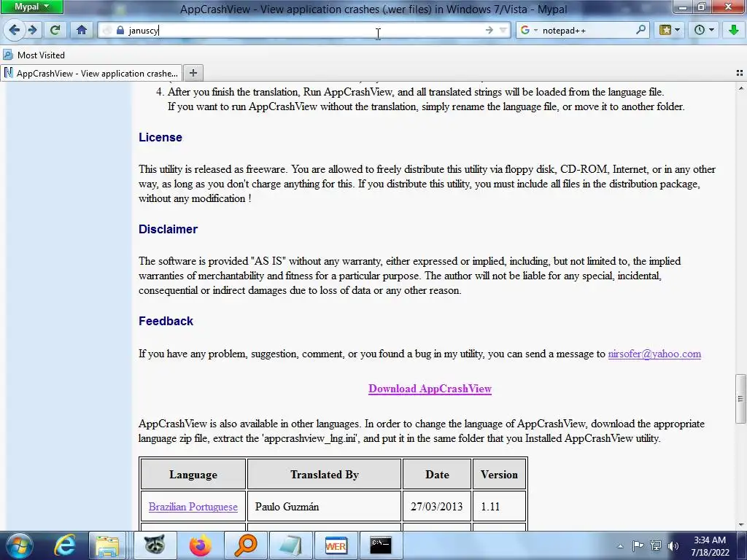The height and width of the screenshot is (560, 747).
Task: Click the Go arrow in address bar
Action: (489, 31)
